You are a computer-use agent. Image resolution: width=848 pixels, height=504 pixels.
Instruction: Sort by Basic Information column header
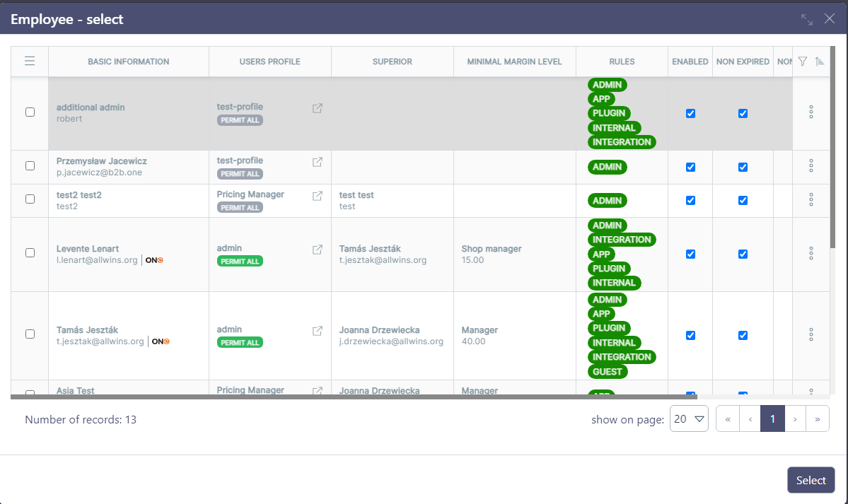(128, 61)
